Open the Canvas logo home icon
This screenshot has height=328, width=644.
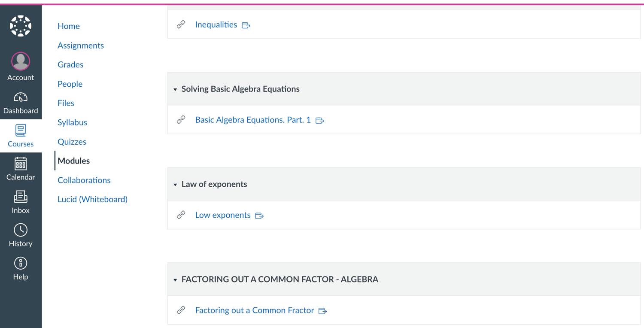[x=21, y=26]
